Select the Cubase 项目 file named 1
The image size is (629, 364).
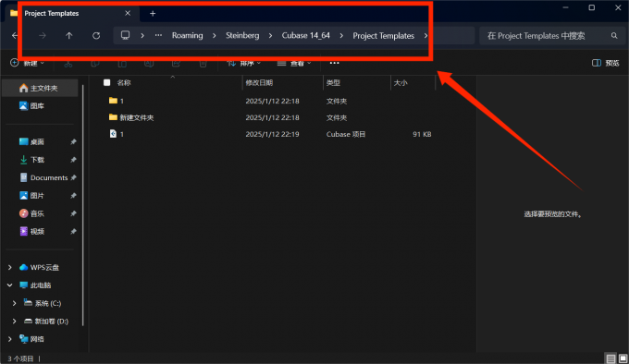click(x=117, y=134)
